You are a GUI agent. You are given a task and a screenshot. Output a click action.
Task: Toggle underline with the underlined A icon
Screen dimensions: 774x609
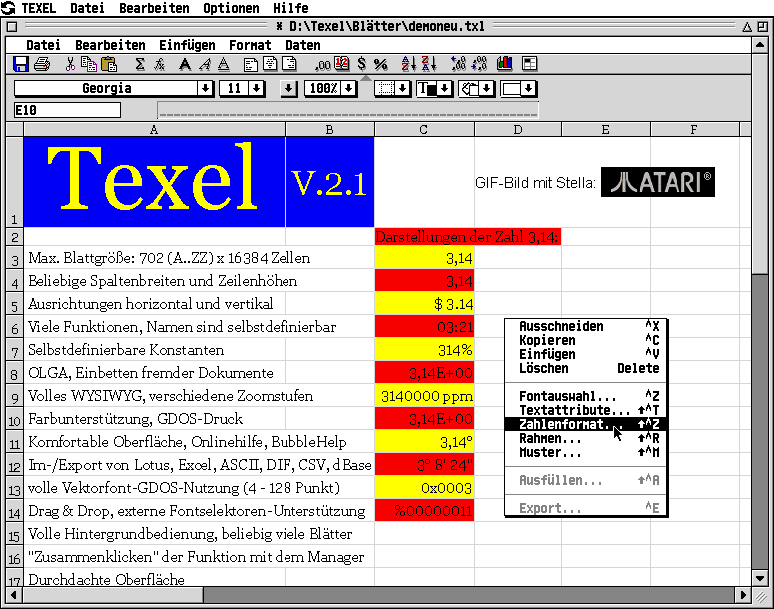point(224,64)
